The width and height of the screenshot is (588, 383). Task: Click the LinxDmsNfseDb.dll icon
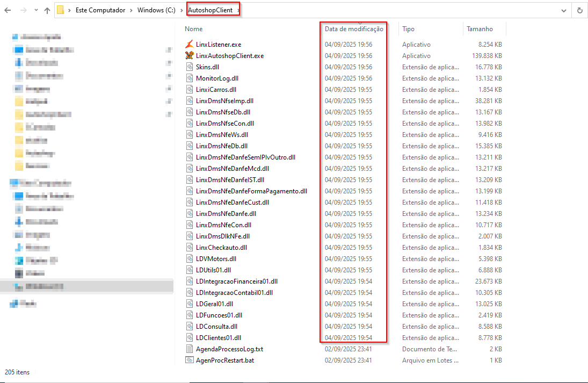190,112
